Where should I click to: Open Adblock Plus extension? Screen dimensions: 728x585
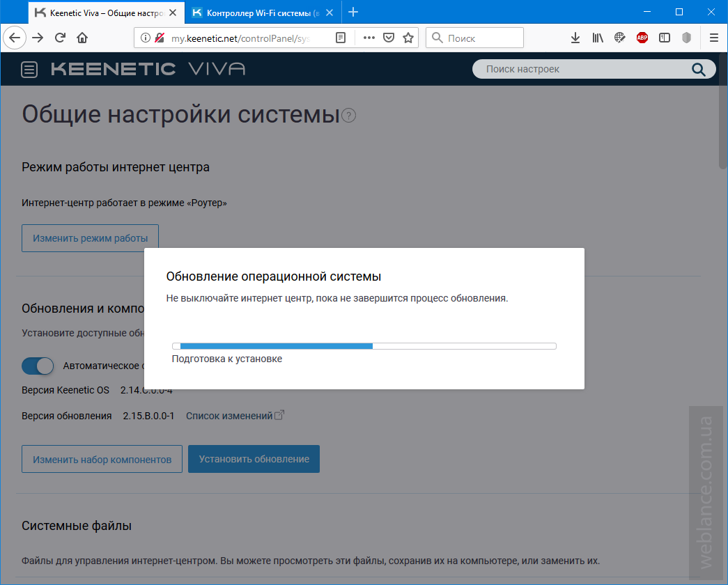pyautogui.click(x=642, y=38)
